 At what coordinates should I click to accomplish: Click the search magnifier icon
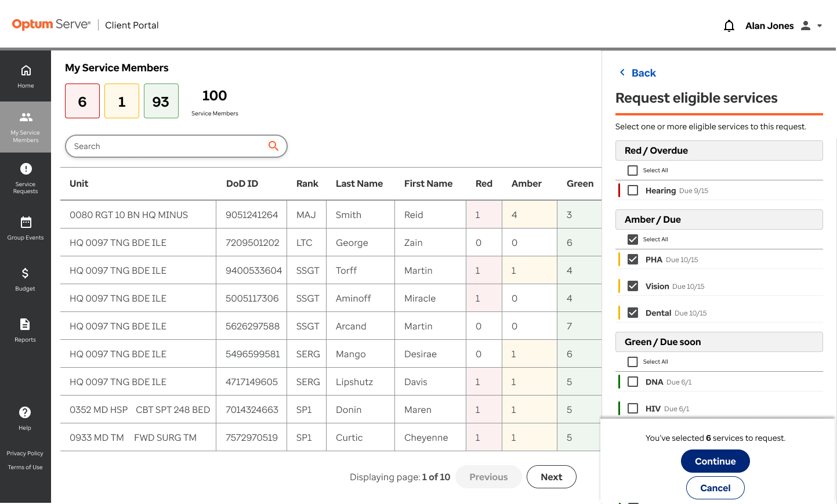point(273,146)
